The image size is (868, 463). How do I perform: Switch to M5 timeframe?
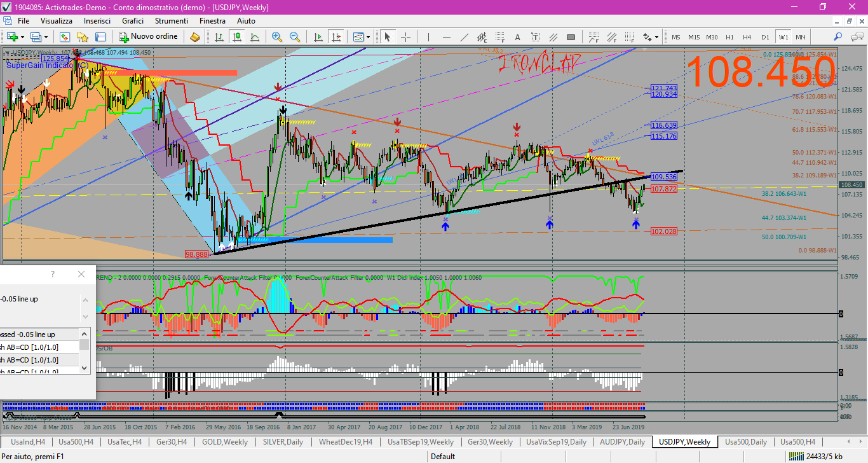click(x=675, y=37)
